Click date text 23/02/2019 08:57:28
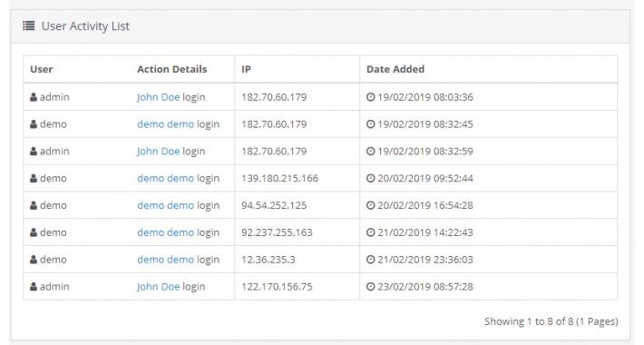The image size is (644, 345). 425,287
